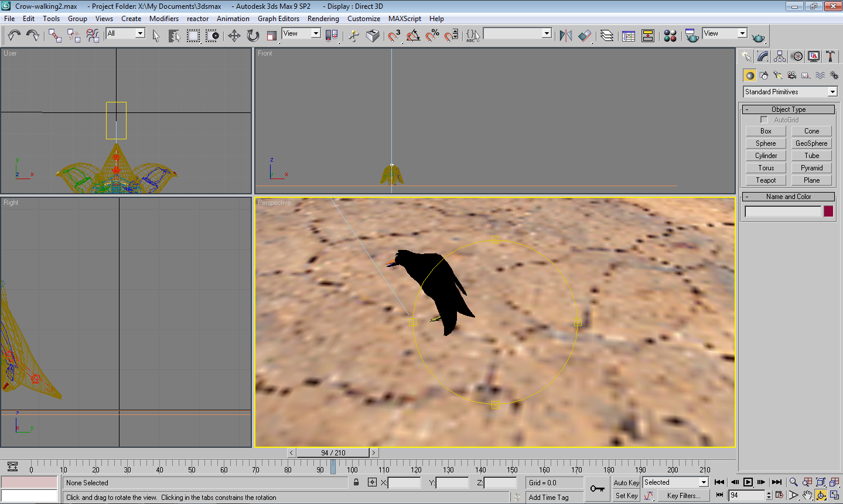Click the X coordinate input field
This screenshot has width=843, height=504.
404,482
